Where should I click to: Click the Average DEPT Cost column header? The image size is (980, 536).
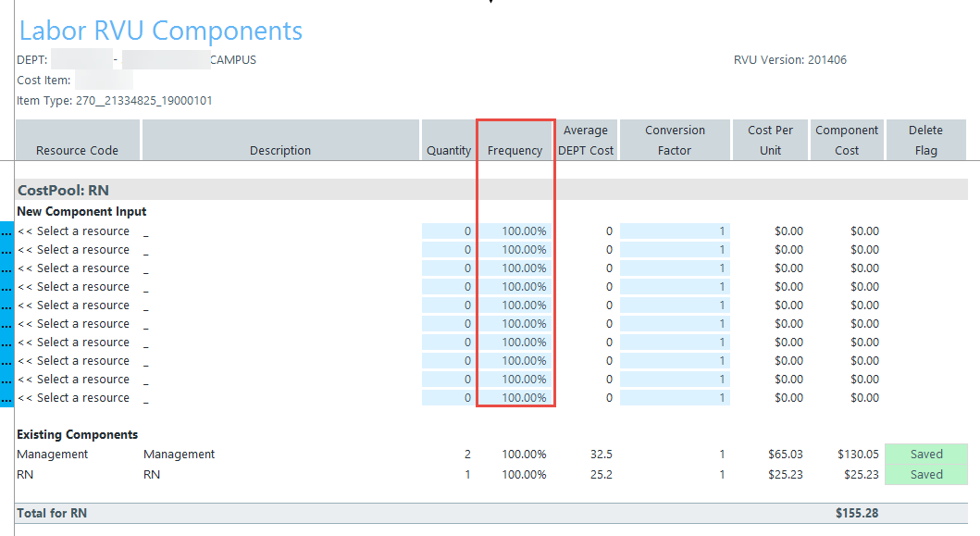[x=587, y=140]
